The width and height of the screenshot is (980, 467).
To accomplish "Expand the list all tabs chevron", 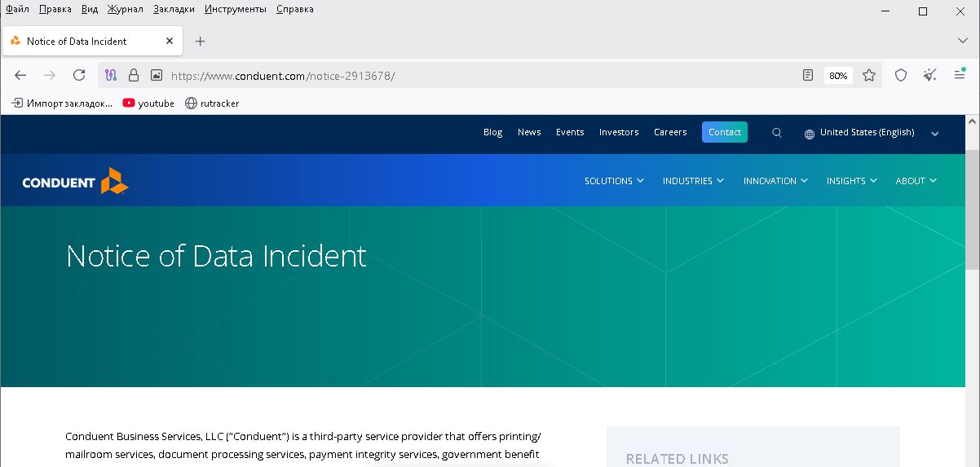I will click(x=962, y=41).
